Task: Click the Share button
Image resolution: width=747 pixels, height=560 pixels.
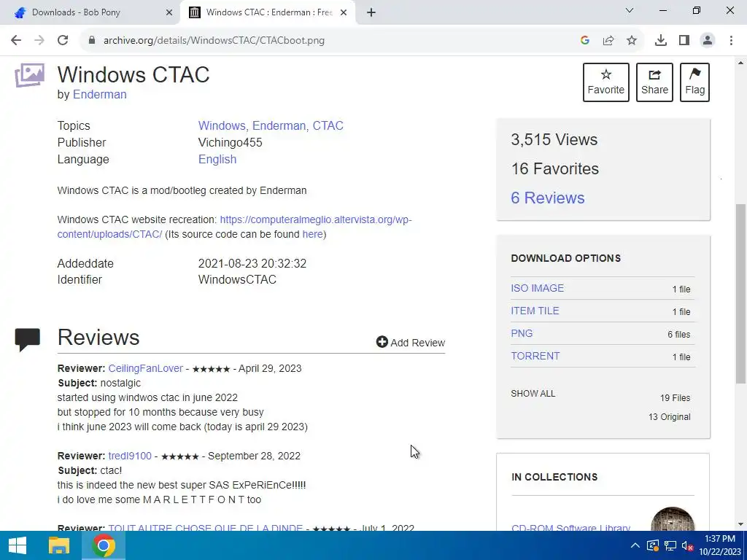Action: [654, 82]
